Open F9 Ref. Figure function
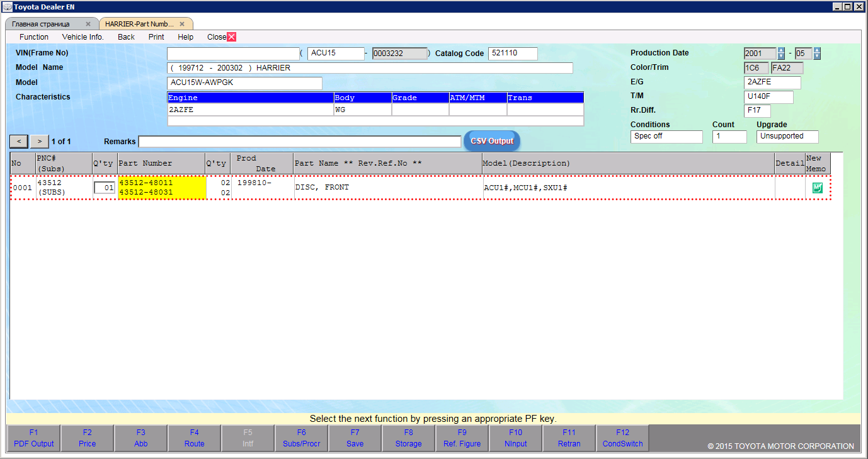 462,438
